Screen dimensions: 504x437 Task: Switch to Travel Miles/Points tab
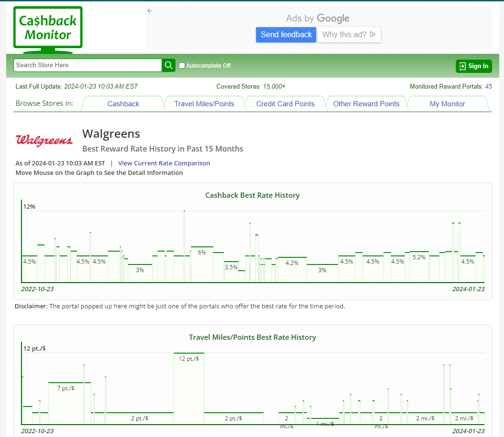coord(204,104)
